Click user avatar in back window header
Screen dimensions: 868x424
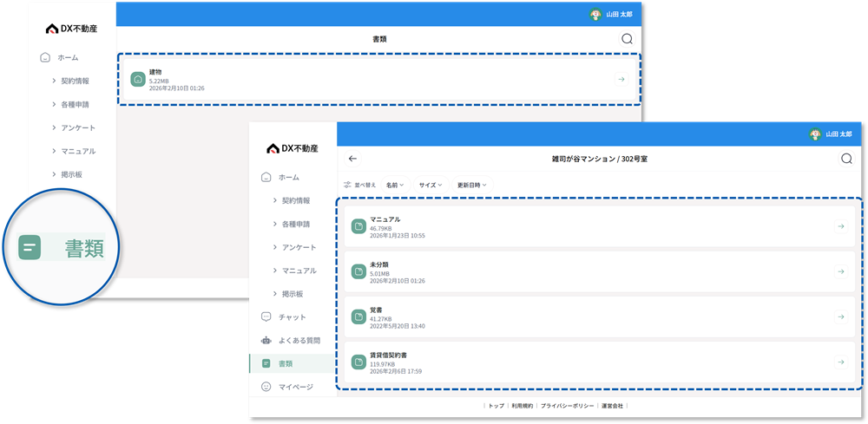[x=595, y=15]
